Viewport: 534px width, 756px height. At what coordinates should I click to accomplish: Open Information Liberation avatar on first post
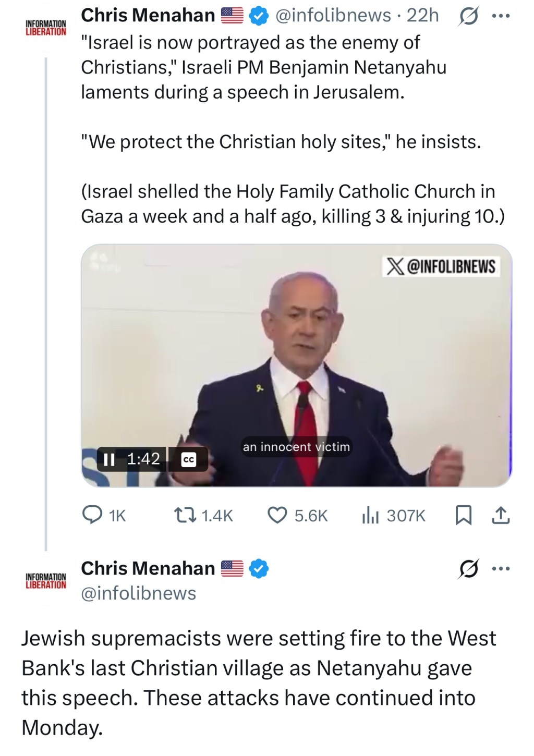click(x=46, y=28)
